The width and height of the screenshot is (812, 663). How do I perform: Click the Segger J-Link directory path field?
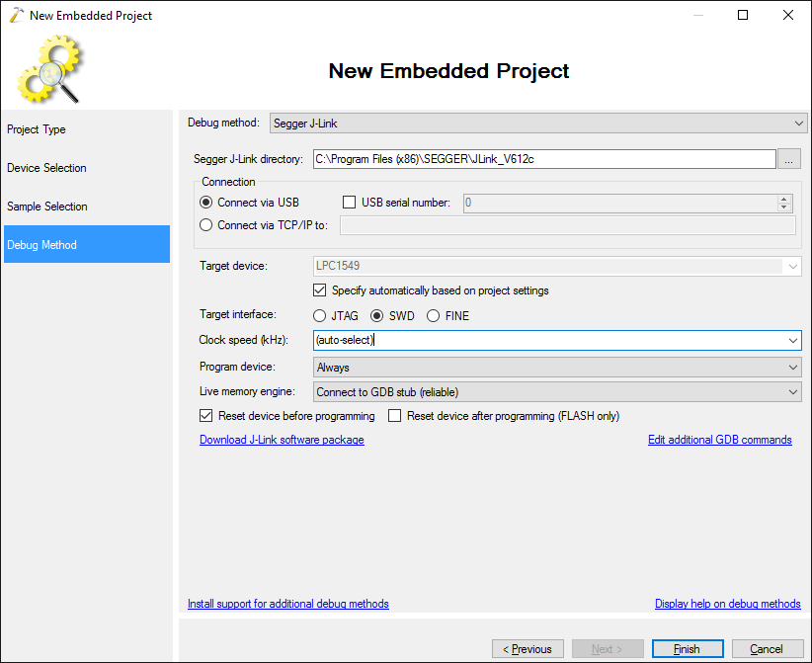[x=544, y=159]
